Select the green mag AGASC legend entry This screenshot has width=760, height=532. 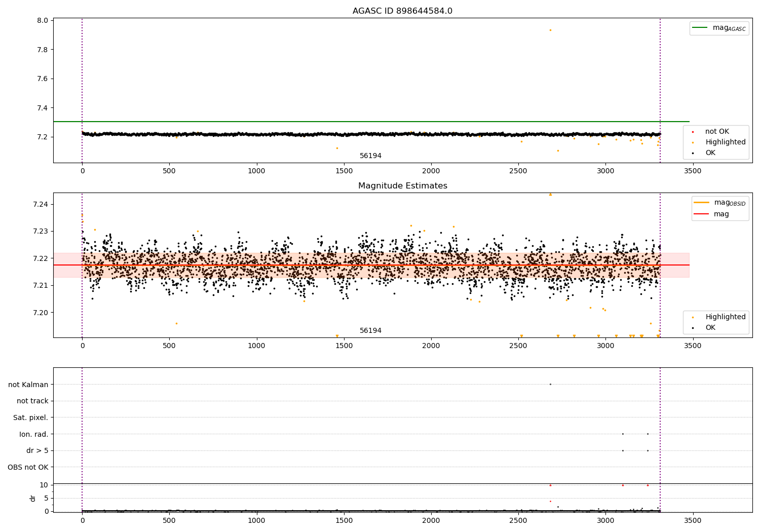(719, 28)
